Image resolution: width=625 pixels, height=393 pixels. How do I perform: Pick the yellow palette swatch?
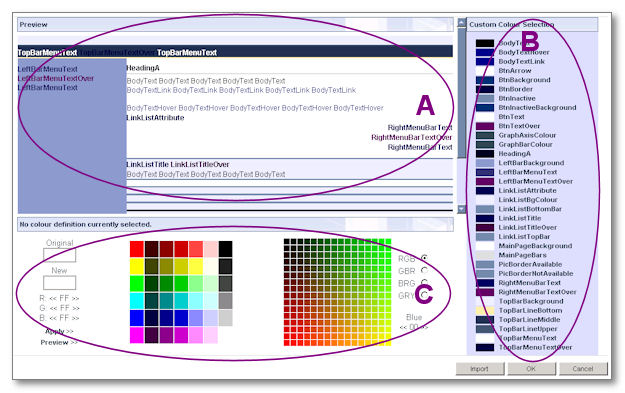tap(137, 266)
